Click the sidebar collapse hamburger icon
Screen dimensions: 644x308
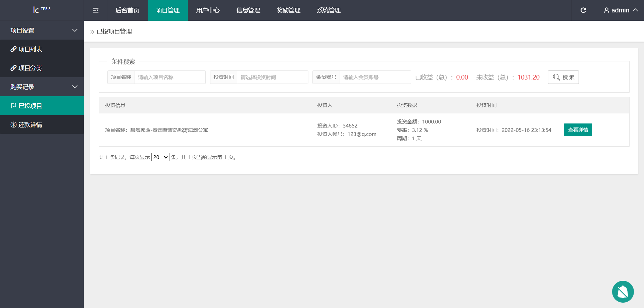[96, 10]
